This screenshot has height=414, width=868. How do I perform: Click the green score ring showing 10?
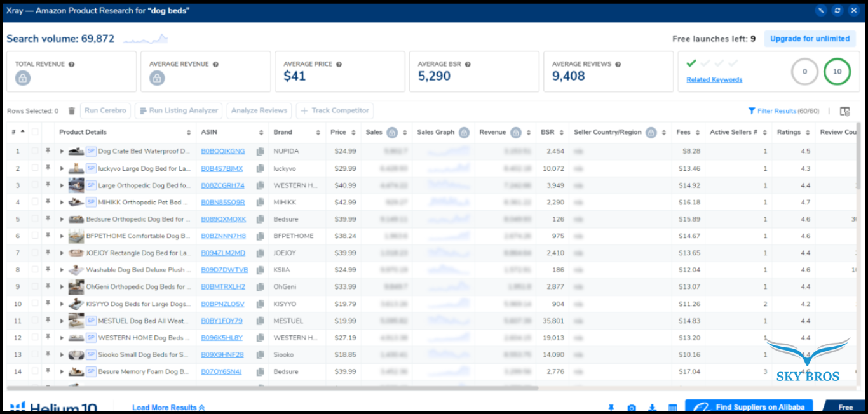[837, 71]
